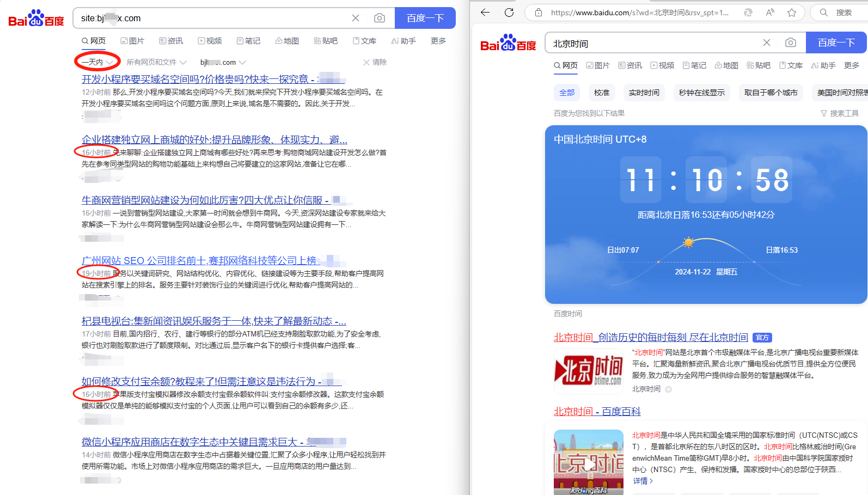Open 视频 tab in left window

click(x=210, y=41)
